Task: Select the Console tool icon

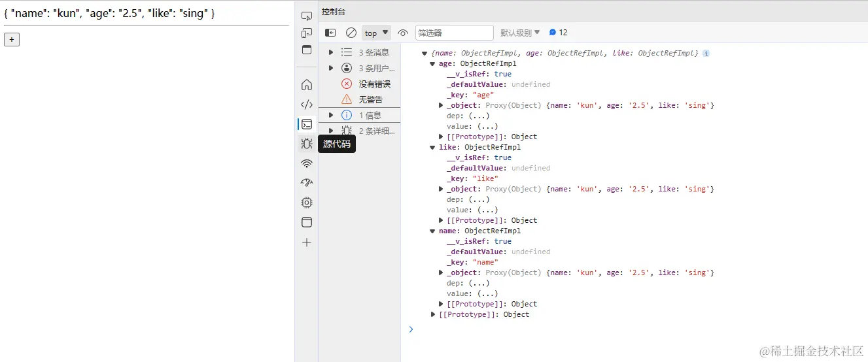Action: [307, 124]
